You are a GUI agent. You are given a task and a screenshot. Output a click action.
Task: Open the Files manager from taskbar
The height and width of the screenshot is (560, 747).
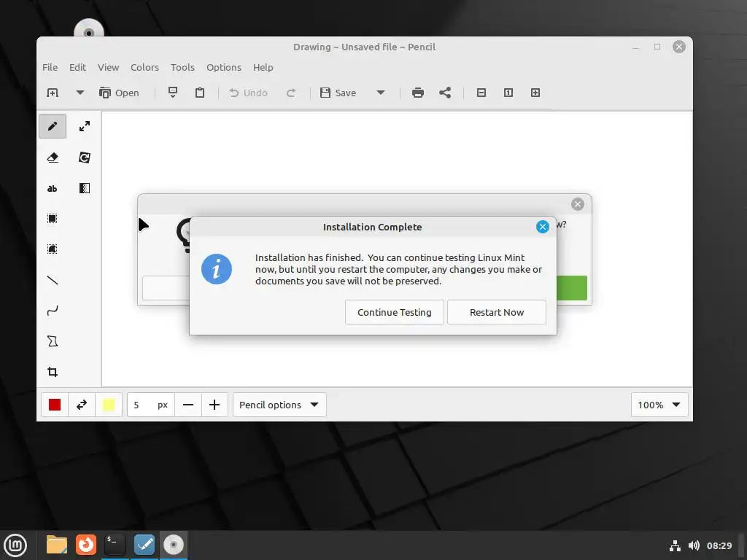[x=57, y=545]
